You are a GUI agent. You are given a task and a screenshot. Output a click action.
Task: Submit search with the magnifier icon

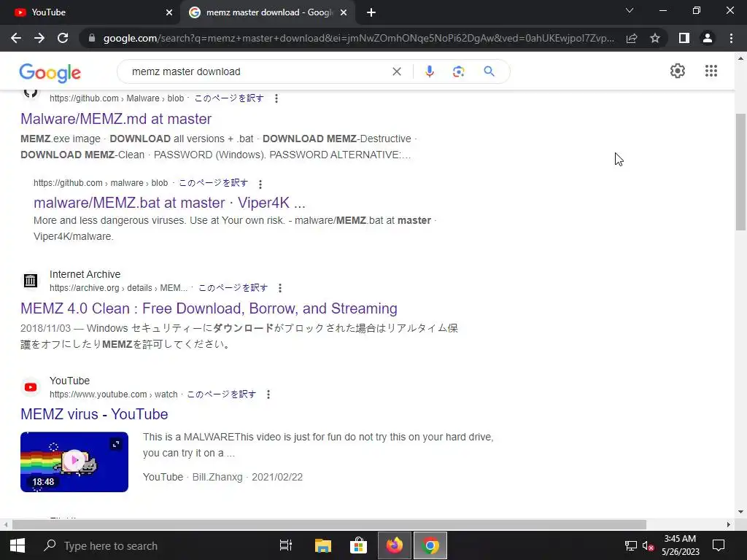pyautogui.click(x=489, y=71)
